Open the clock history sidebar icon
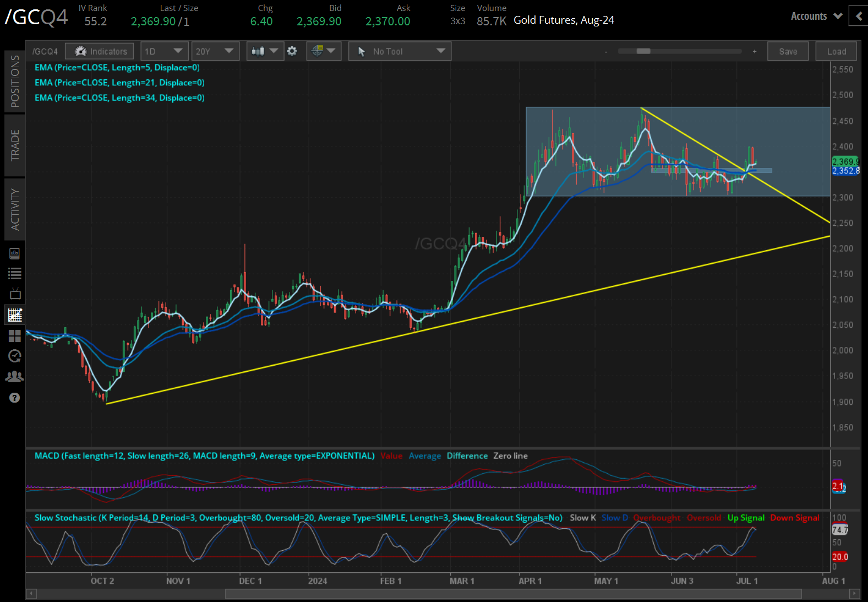 tap(15, 356)
